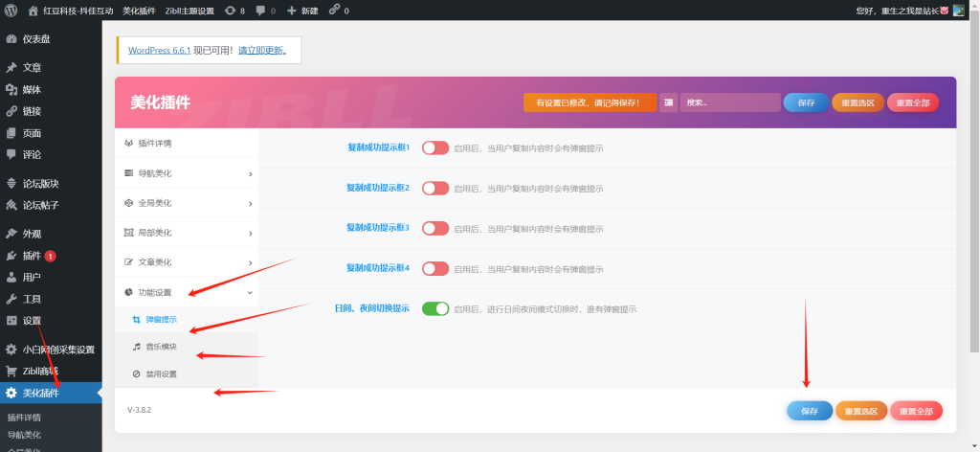Open the WordPress logo menu

(x=11, y=10)
